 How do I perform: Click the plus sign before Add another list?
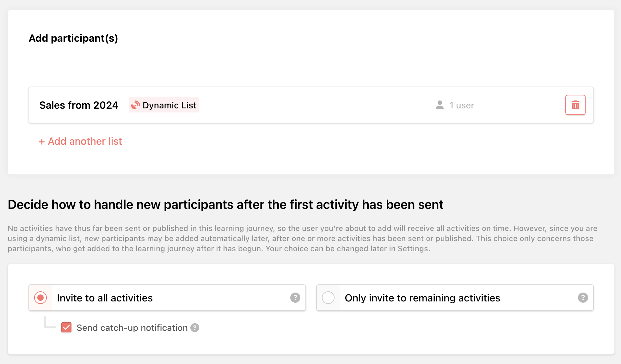[x=42, y=142]
